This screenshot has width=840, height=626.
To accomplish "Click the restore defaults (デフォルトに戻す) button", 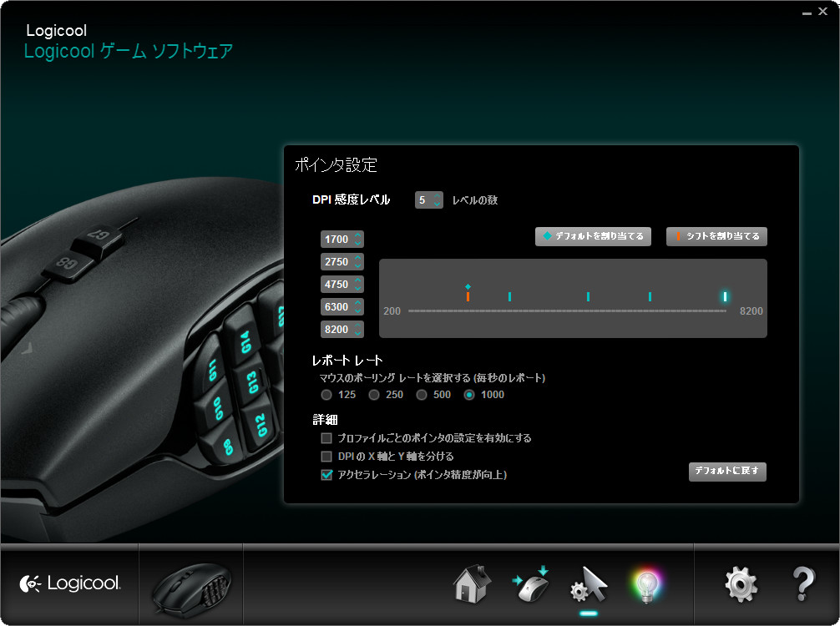I will pyautogui.click(x=727, y=472).
